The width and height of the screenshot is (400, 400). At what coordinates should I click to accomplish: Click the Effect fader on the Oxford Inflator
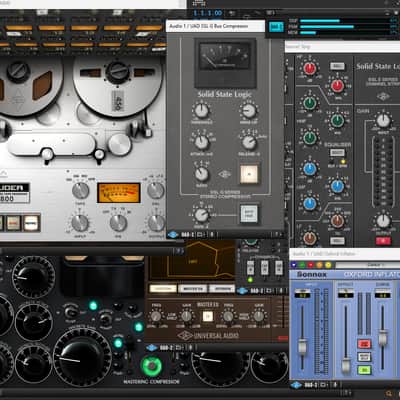[x=346, y=365]
